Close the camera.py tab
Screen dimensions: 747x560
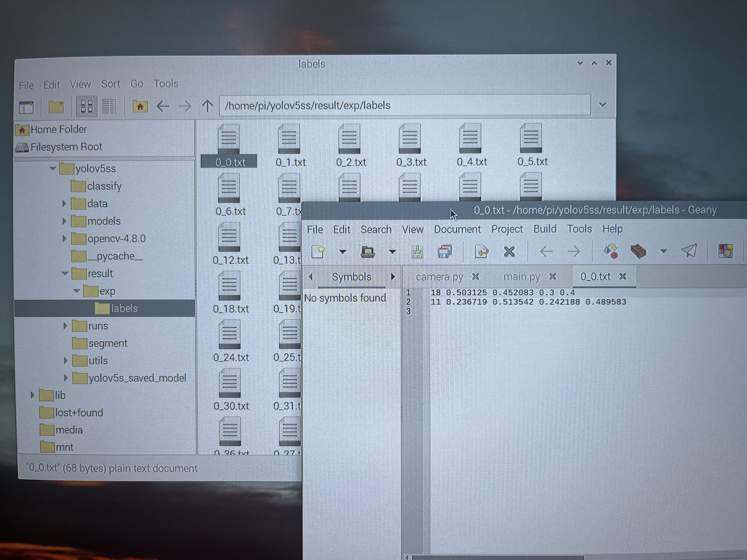(475, 277)
